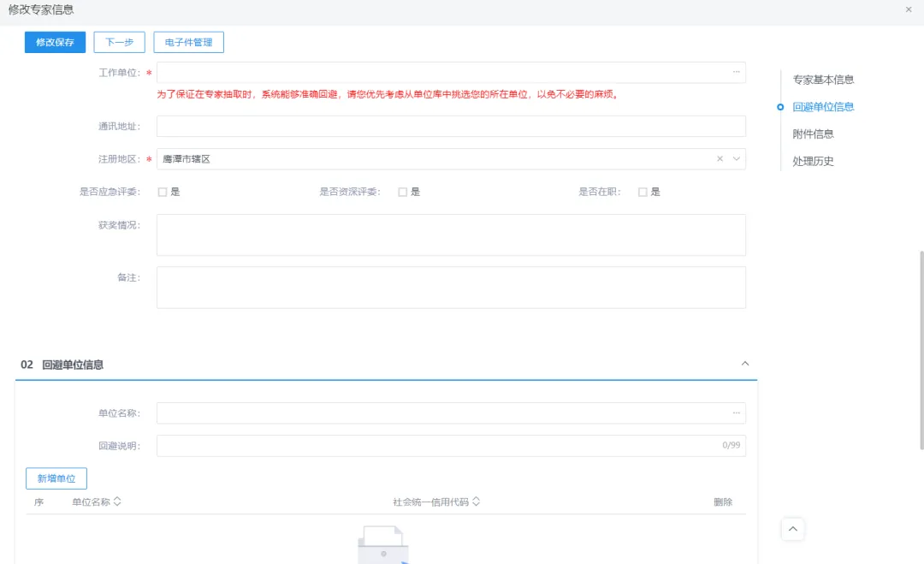The height and width of the screenshot is (564, 924).
Task: Jump to 专家基本信息 section
Action: (x=823, y=80)
